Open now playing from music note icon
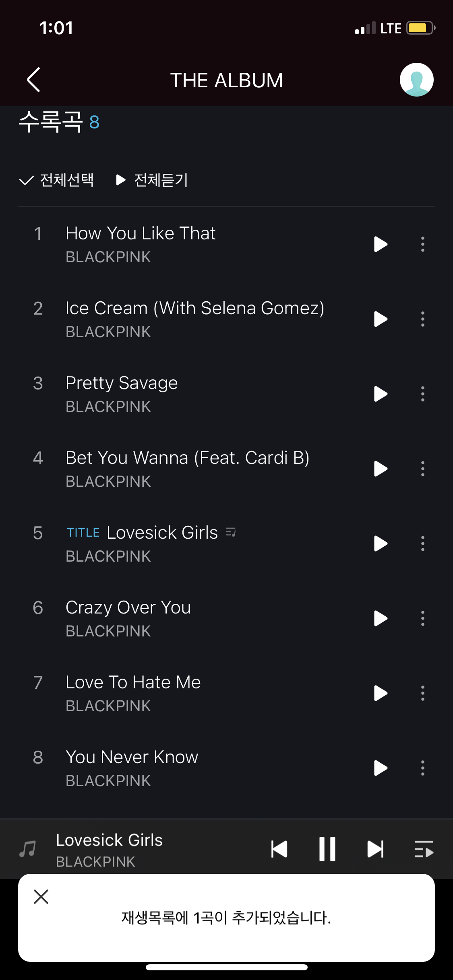This screenshot has height=980, width=453. point(27,849)
